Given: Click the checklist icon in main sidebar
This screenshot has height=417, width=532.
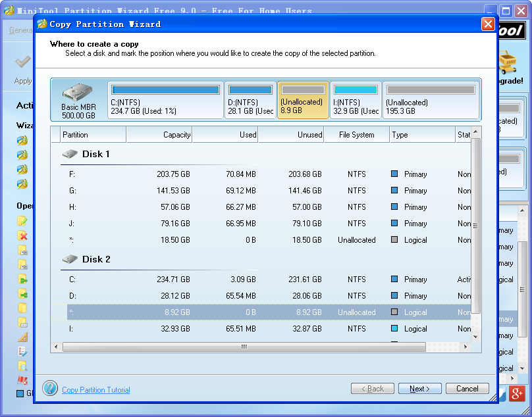Looking at the screenshot, I should pos(22,352).
